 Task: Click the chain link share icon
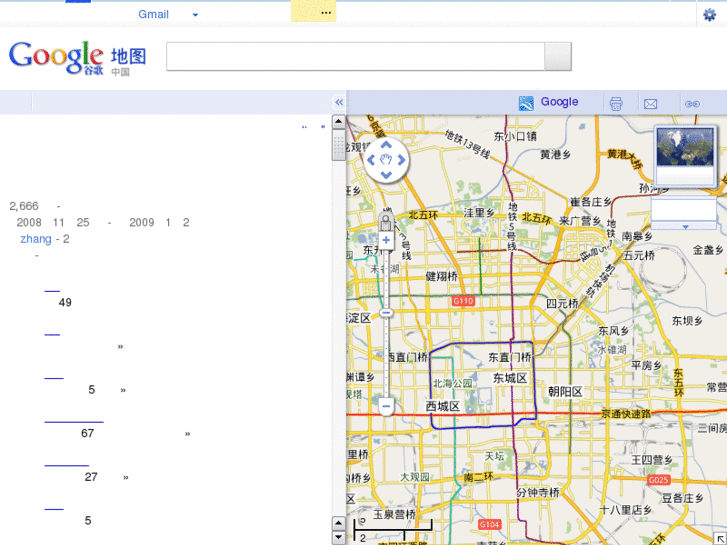click(692, 103)
